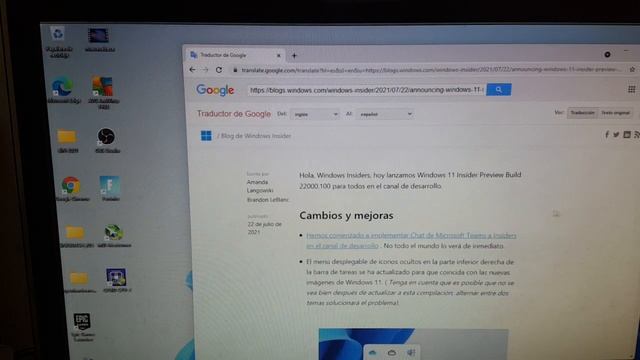Select the Traducción view button

[x=582, y=113]
